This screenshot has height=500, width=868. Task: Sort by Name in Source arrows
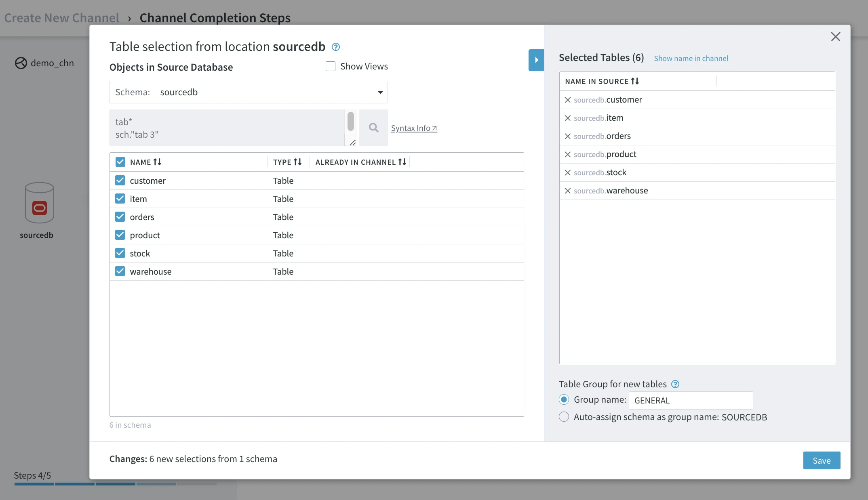(x=635, y=81)
